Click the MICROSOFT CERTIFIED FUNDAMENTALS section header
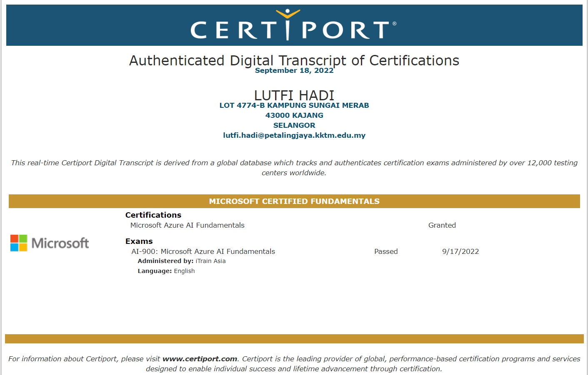The width and height of the screenshot is (588, 375). coord(294,201)
